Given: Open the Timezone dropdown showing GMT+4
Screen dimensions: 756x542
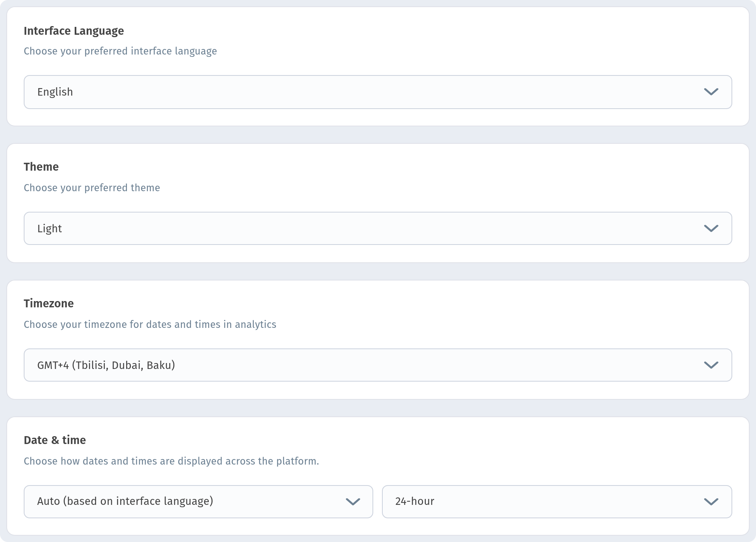Looking at the screenshot, I should [x=378, y=365].
